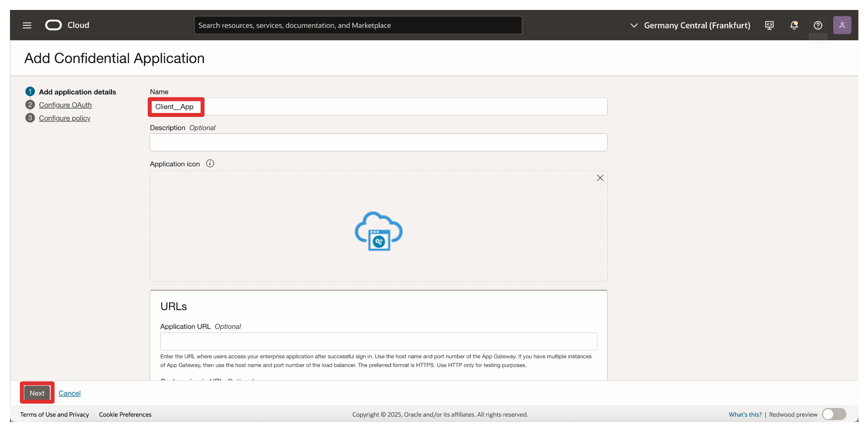The width and height of the screenshot is (868, 432).
Task: Open the Cloud Shell developer tools icon
Action: 769,25
